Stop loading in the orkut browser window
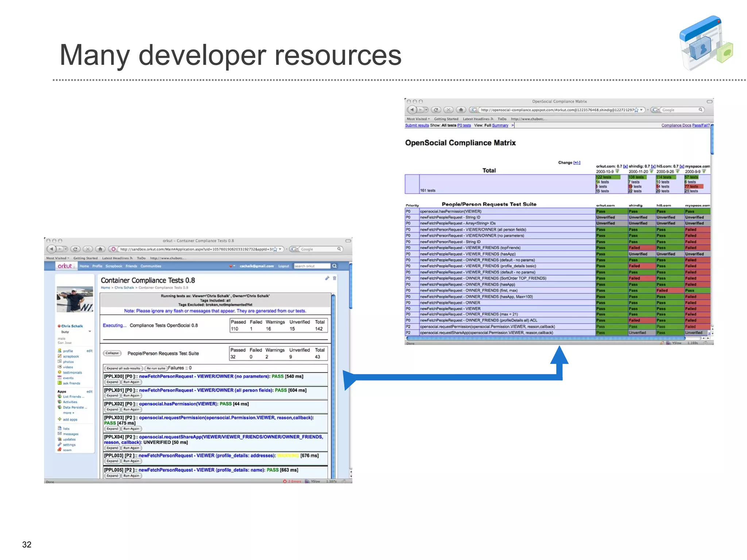The image size is (747, 560). coord(88,249)
